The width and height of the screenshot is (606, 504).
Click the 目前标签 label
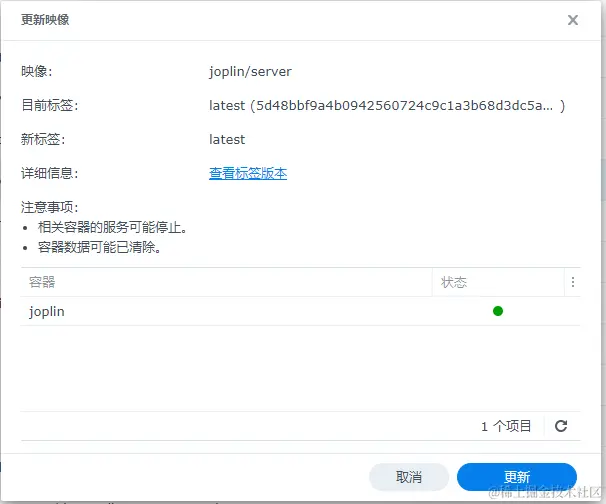[x=49, y=105]
